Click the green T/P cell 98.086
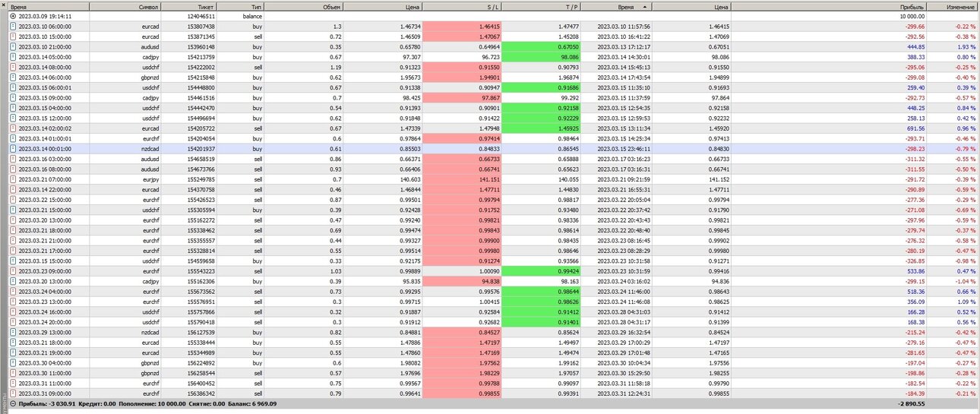 pos(541,56)
